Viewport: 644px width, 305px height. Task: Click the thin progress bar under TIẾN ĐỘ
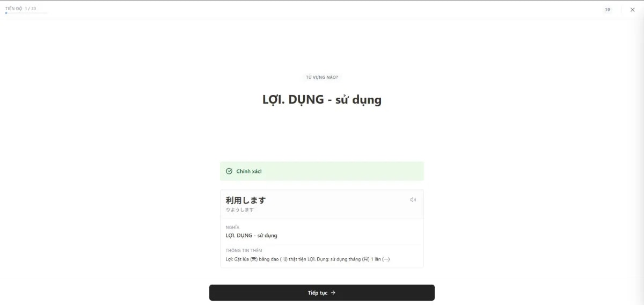[26, 13]
